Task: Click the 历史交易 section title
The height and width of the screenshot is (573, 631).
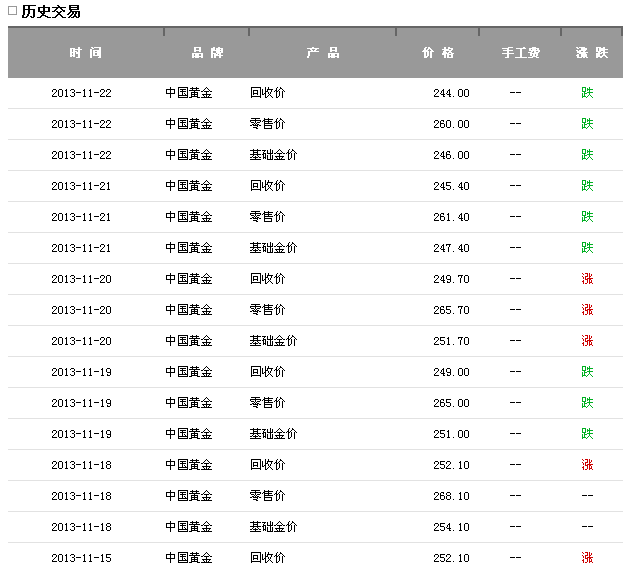Action: [x=51, y=12]
